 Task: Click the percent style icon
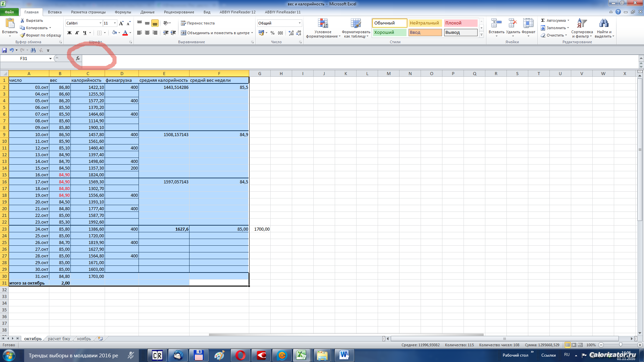272,33
